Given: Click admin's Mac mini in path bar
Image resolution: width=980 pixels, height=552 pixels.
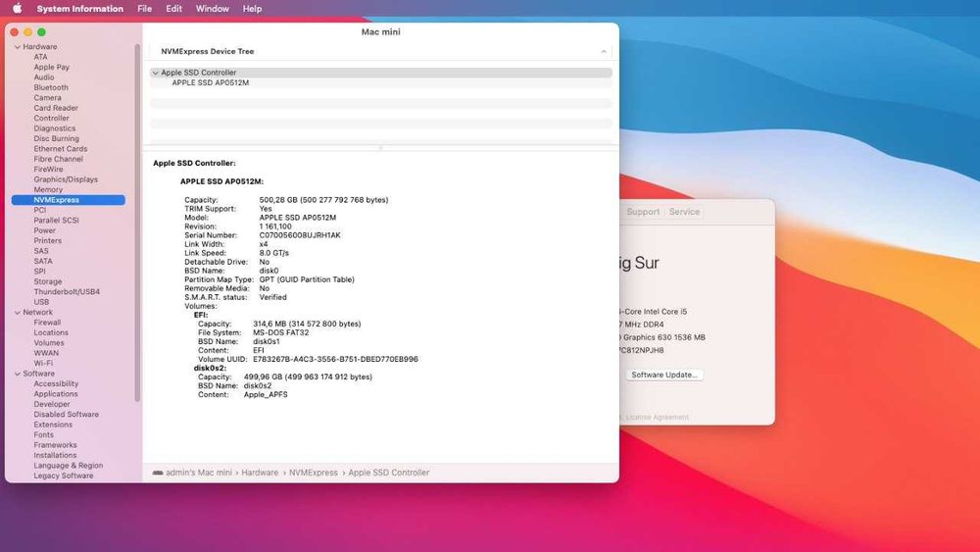Looking at the screenshot, I should tap(199, 473).
